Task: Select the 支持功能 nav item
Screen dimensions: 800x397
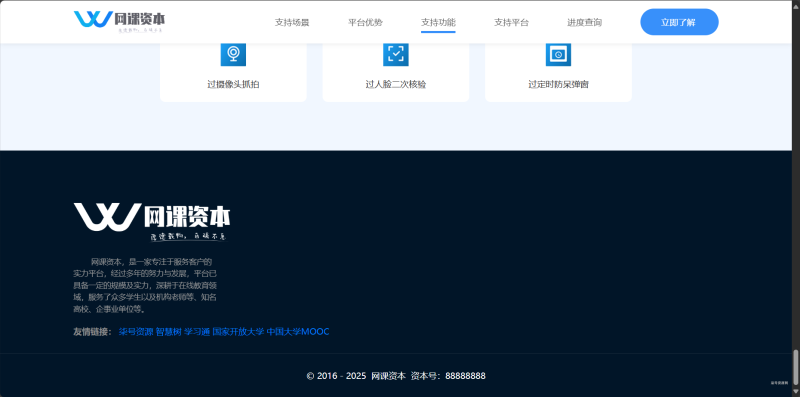Action: click(x=438, y=22)
